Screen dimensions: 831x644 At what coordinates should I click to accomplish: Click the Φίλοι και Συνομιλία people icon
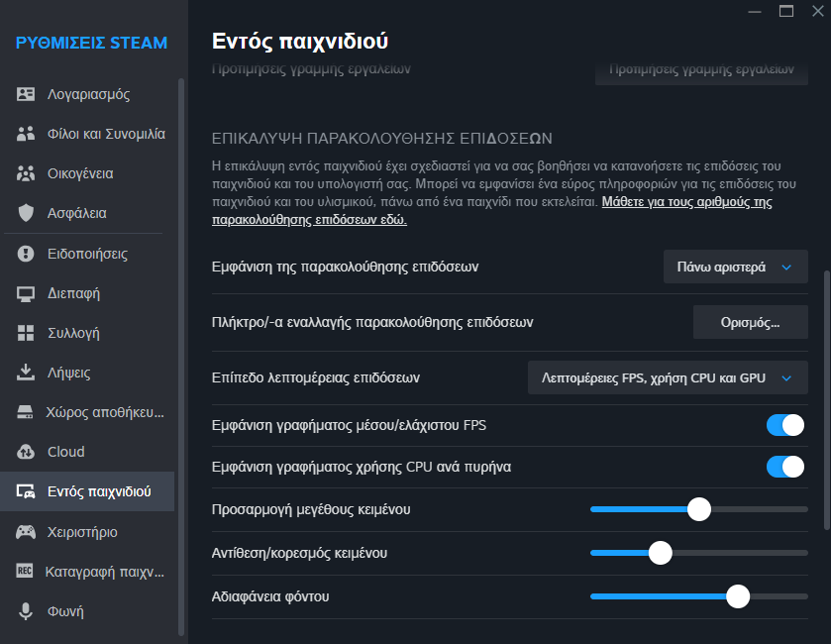pos(27,134)
